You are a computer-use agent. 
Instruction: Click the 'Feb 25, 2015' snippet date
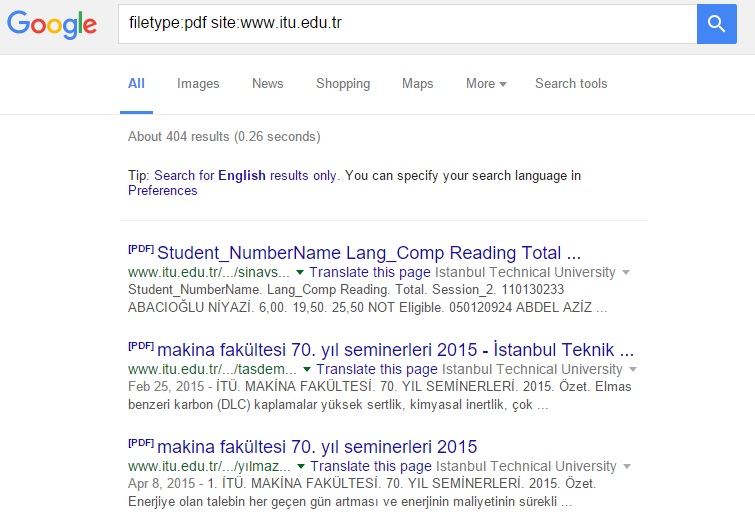pyautogui.click(x=166, y=386)
